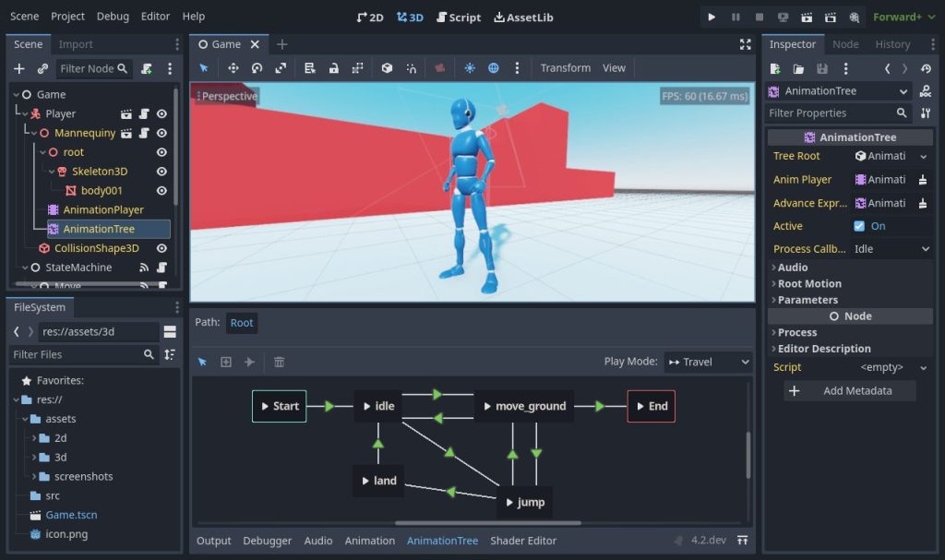Toggle visibility of the Skeleton3D node
This screenshot has height=560, width=945.
(x=161, y=171)
